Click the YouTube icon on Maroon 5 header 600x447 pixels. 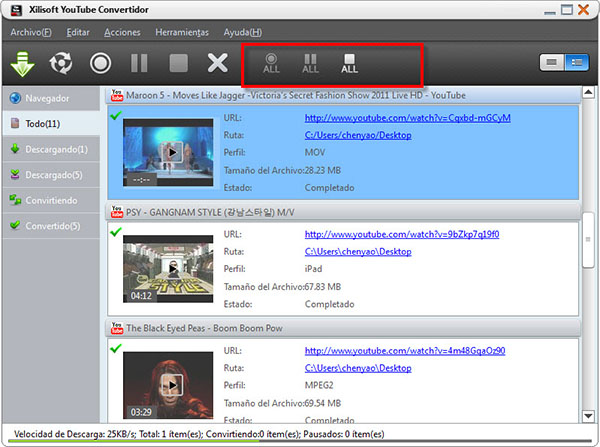117,95
